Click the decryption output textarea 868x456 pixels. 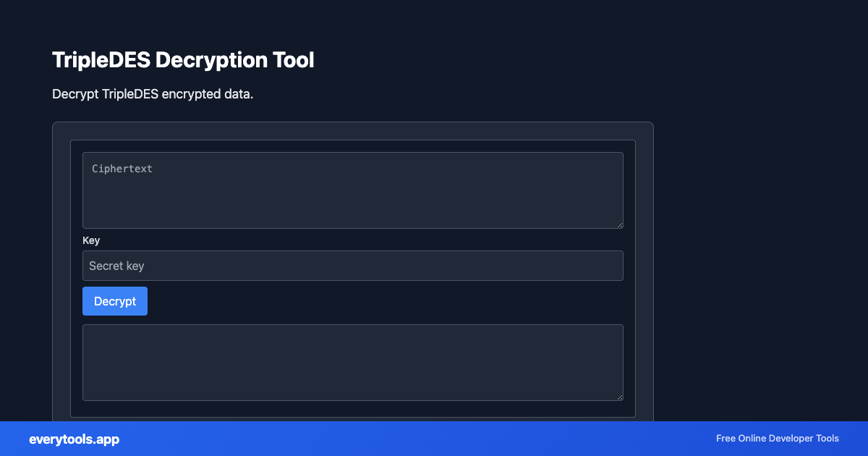pyautogui.click(x=353, y=362)
